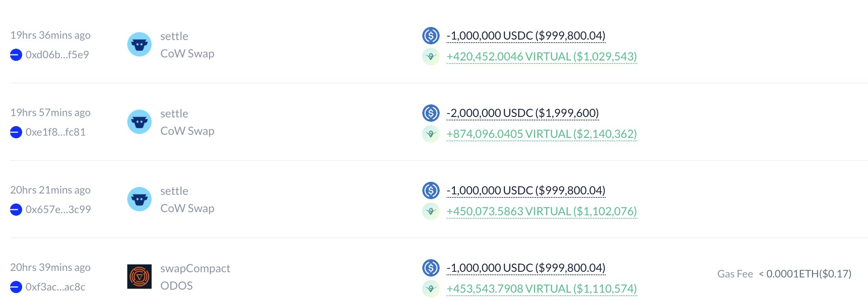Click the CoW Swap logo beside transaction 0xd06b...f5e9
This screenshot has height=307, width=868.
point(139,44)
